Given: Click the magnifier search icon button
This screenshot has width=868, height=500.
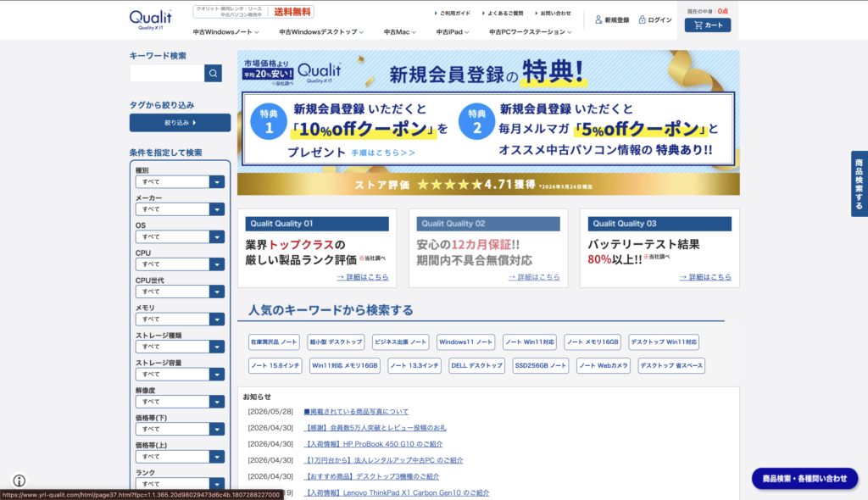Looking at the screenshot, I should coord(213,73).
